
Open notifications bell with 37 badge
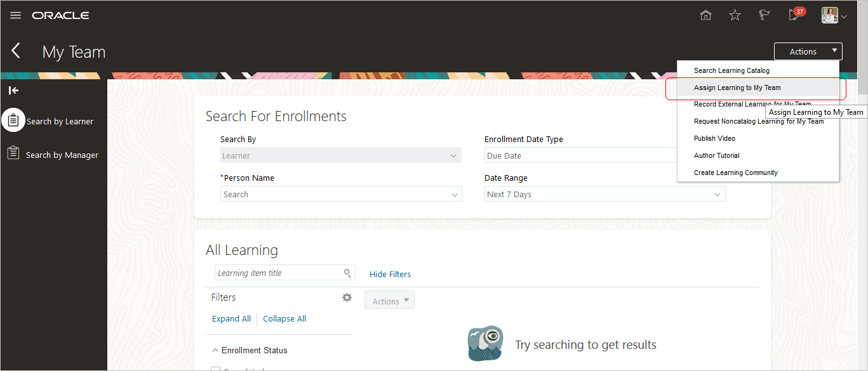pyautogui.click(x=794, y=15)
